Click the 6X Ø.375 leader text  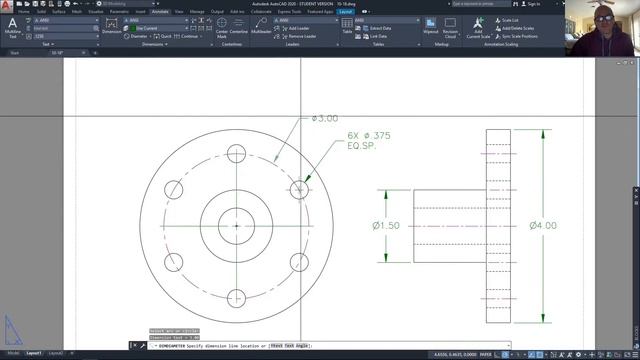pyautogui.click(x=369, y=136)
